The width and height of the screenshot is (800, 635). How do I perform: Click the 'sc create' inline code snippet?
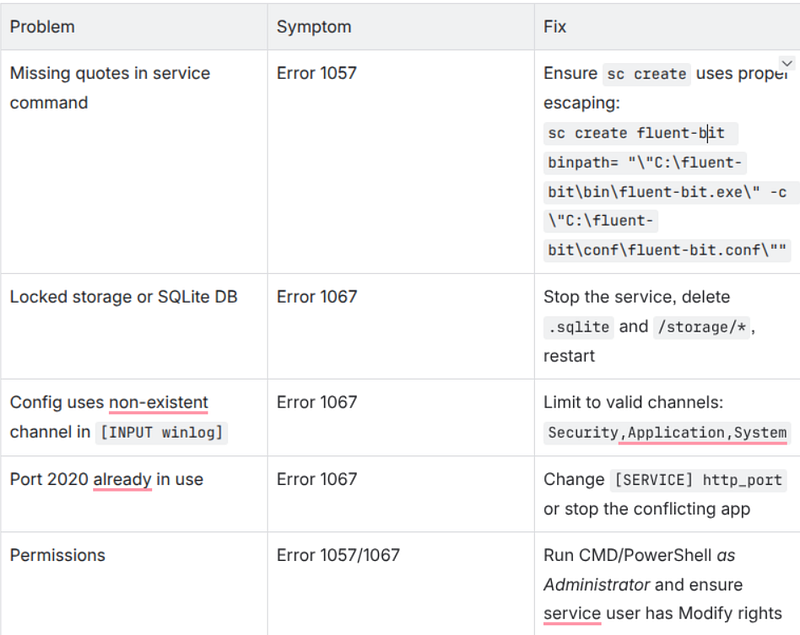click(x=646, y=74)
